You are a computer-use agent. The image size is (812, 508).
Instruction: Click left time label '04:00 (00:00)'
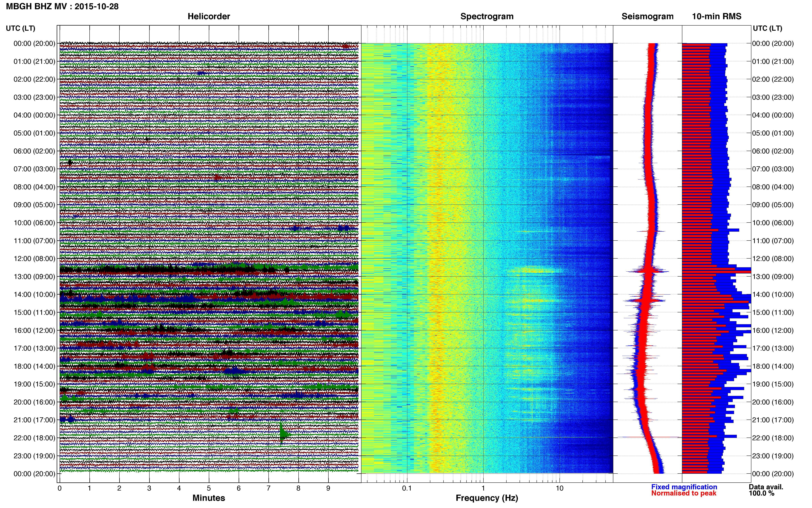click(x=34, y=115)
